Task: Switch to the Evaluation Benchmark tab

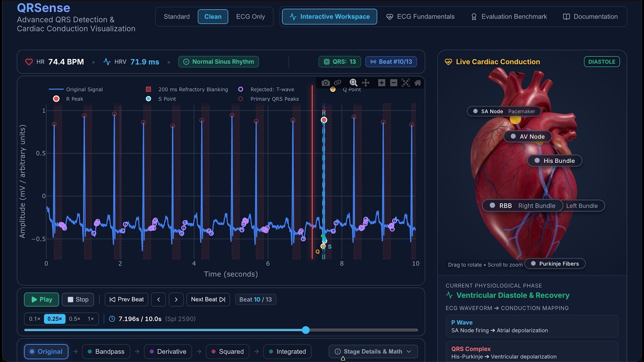Action: pos(509,17)
